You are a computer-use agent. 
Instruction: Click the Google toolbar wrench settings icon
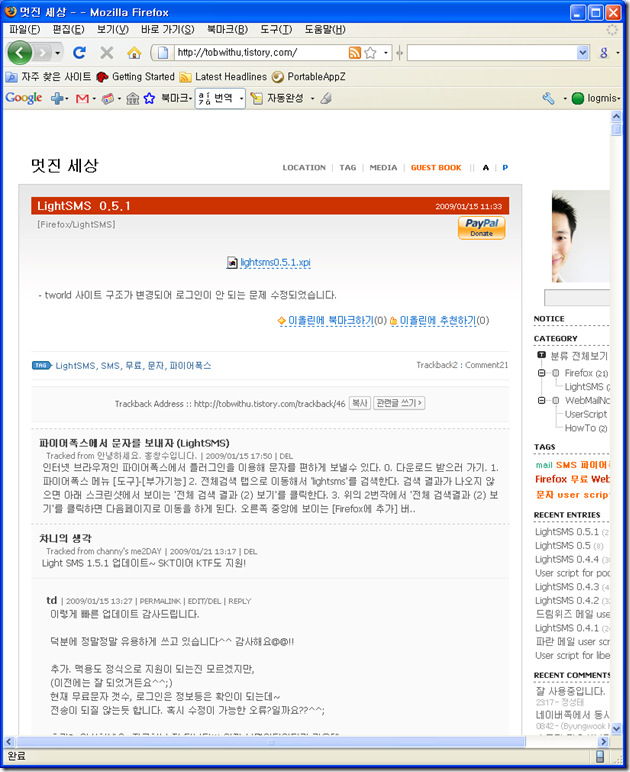click(x=548, y=98)
